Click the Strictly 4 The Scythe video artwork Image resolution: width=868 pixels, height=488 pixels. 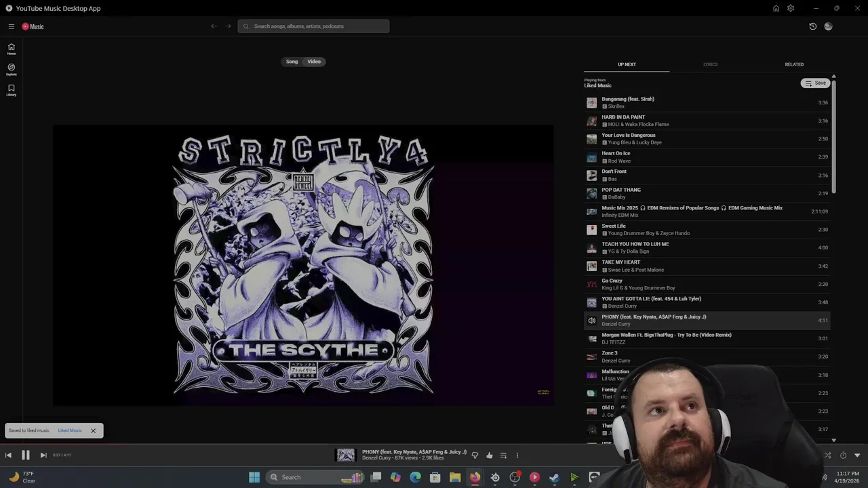point(303,265)
